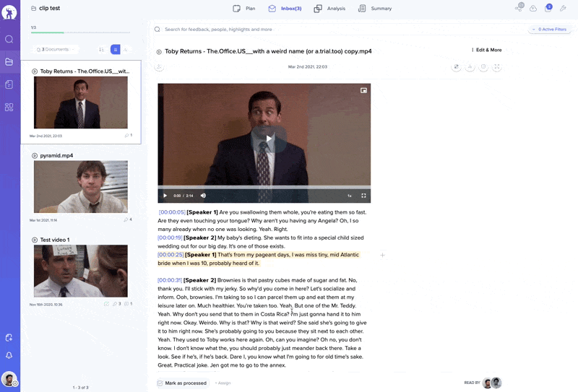Image resolution: width=578 pixels, height=392 pixels.
Task: Click the cloud upload icon
Action: [533, 9]
